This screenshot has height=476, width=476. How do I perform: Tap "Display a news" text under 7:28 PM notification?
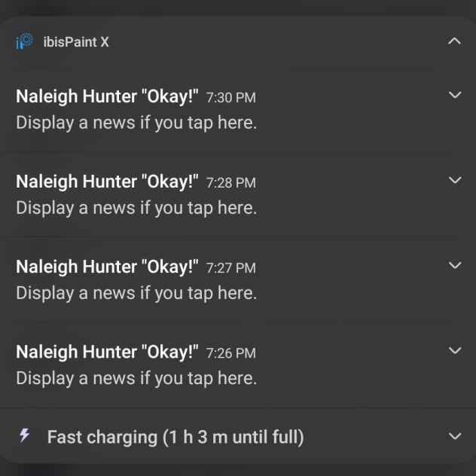pos(136,207)
